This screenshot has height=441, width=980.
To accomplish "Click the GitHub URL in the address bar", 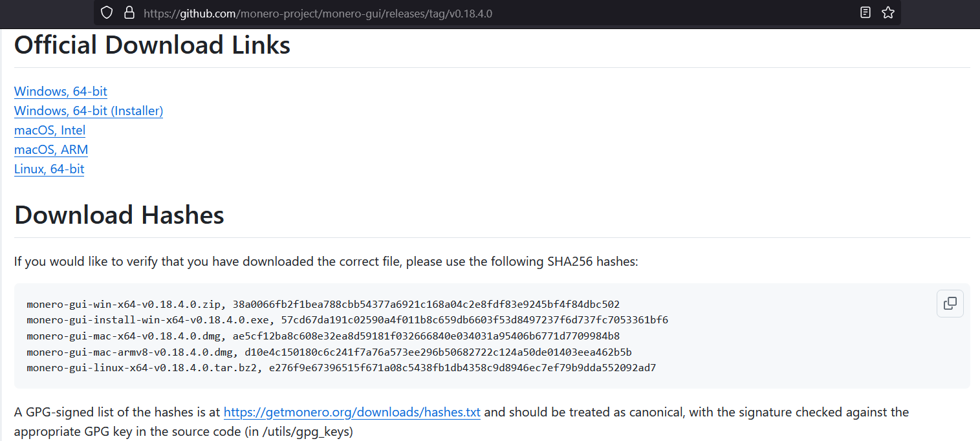I will (x=318, y=13).
